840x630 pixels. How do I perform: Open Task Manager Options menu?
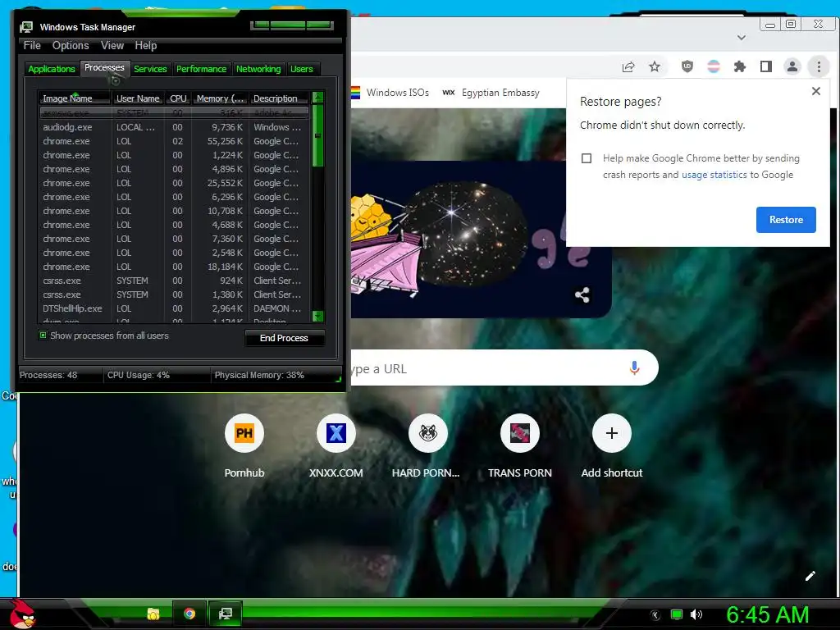pos(71,46)
